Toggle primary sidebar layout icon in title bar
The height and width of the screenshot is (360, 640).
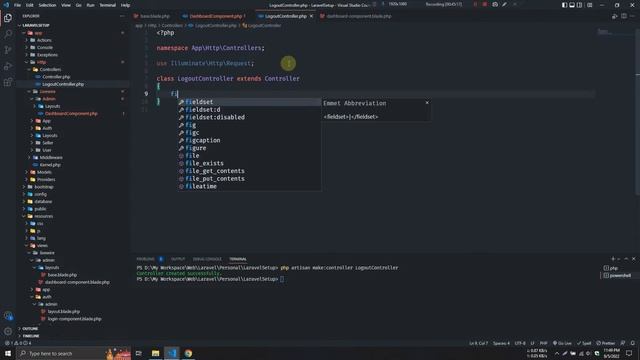564,5
